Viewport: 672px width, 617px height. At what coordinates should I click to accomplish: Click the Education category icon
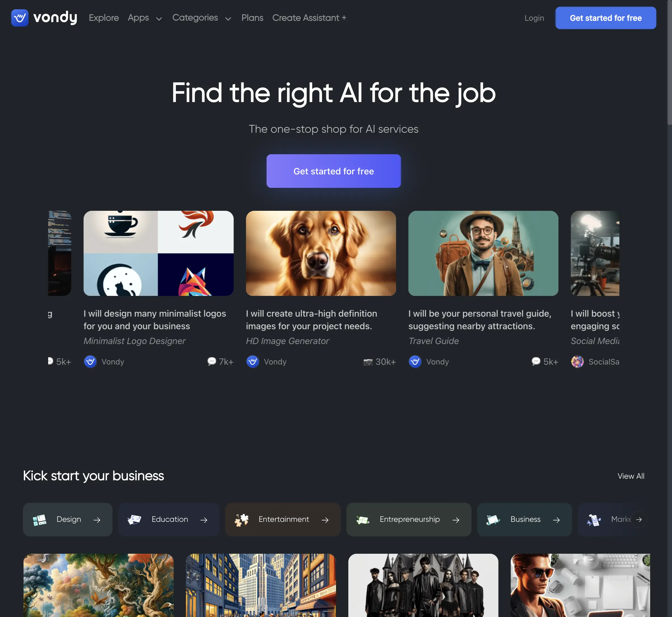coord(134,520)
